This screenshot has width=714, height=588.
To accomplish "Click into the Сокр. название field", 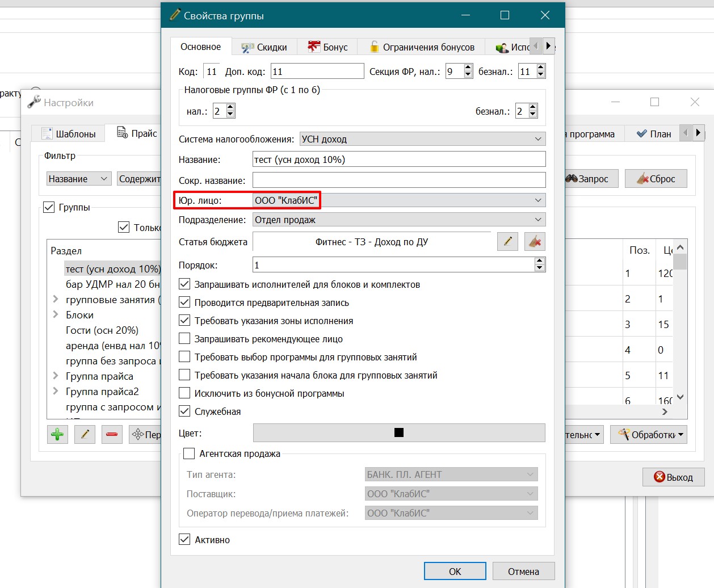I will [x=399, y=180].
